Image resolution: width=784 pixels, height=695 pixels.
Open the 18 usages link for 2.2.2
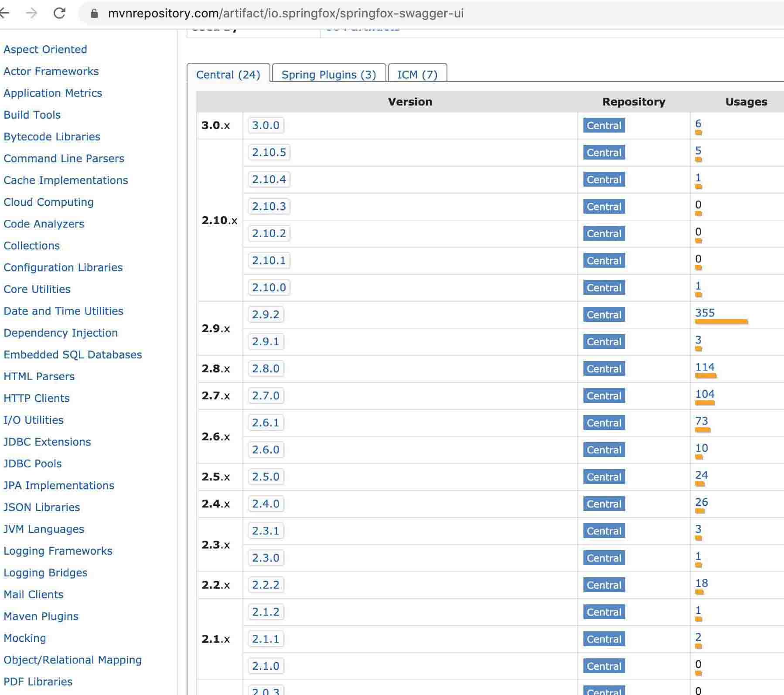[702, 583]
